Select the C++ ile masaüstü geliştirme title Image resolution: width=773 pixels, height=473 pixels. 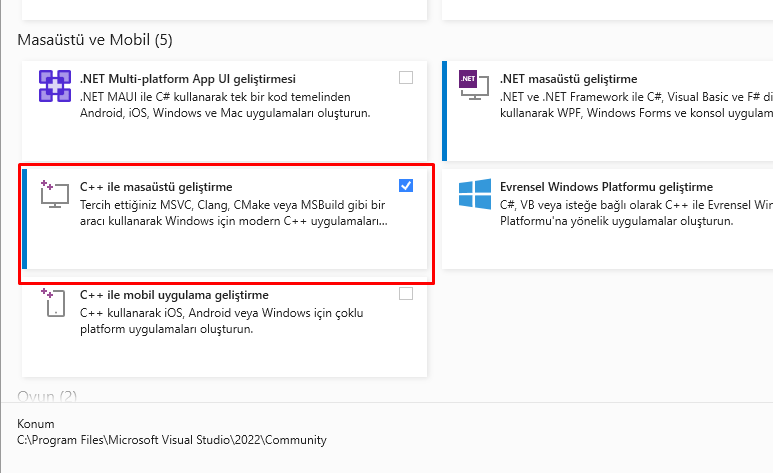pos(156,187)
